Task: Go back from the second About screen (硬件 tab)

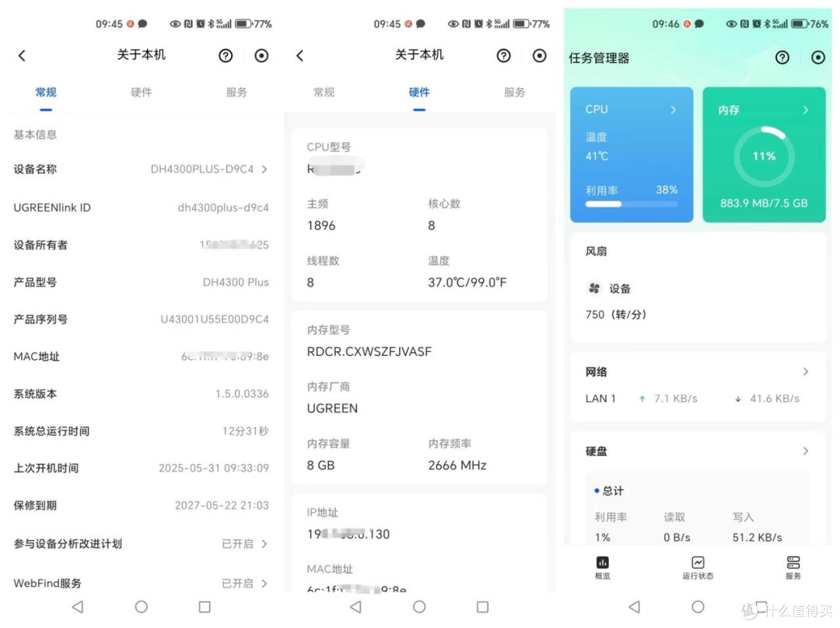Action: (x=300, y=56)
